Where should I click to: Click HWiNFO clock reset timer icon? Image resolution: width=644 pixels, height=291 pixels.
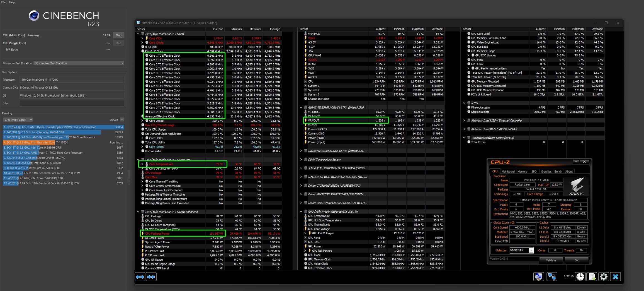[580, 276]
